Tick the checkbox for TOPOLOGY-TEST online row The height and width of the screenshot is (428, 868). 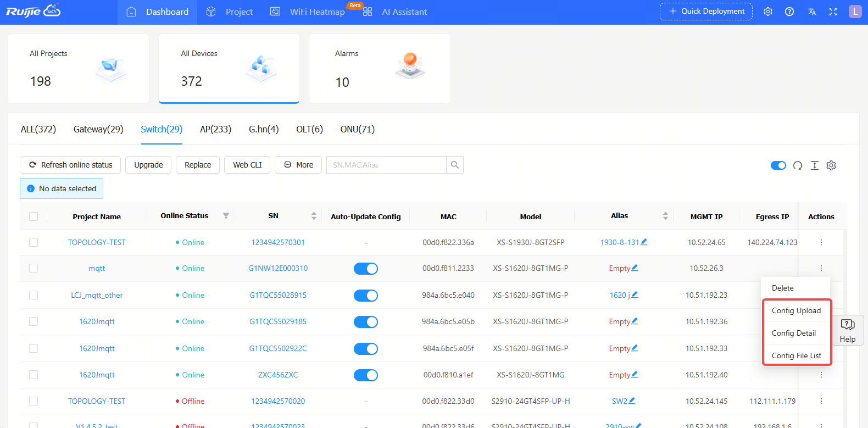(34, 242)
